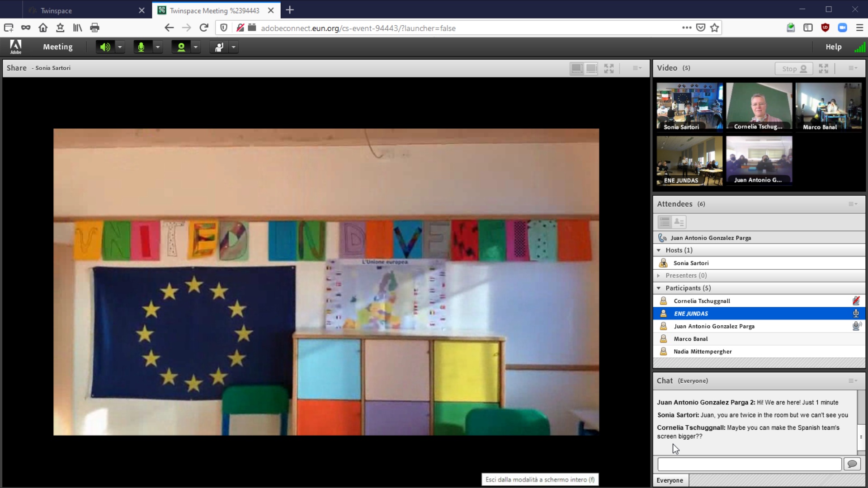Click the send chat message icon
Screen dimensions: 868x488
point(852,464)
